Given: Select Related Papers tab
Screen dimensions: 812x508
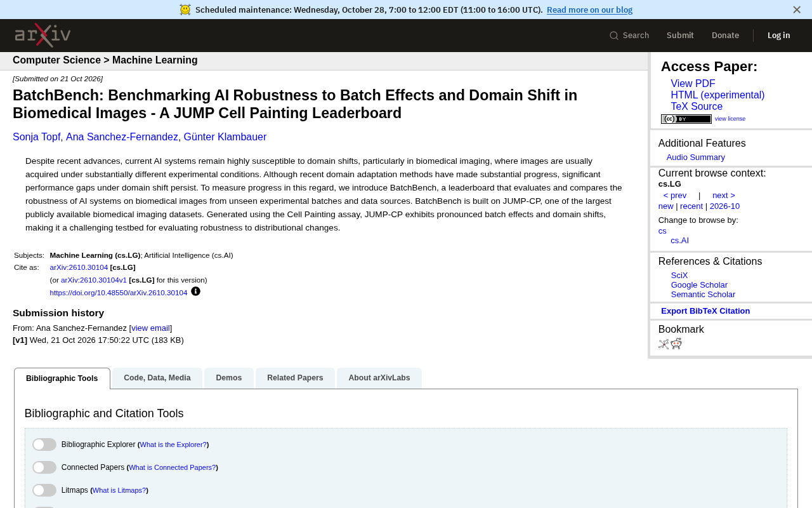Looking at the screenshot, I should pos(295,378).
